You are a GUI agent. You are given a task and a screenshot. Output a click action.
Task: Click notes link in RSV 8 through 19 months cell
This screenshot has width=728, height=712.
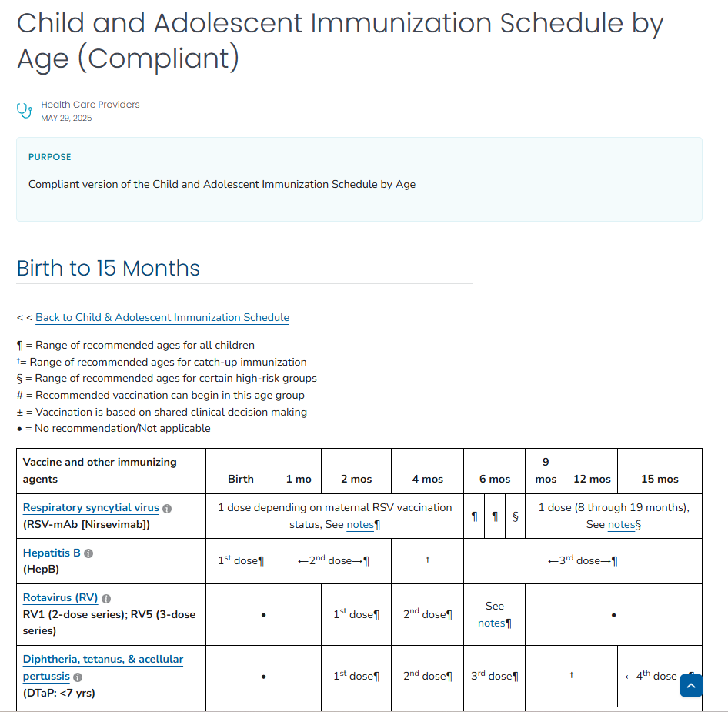pos(621,525)
